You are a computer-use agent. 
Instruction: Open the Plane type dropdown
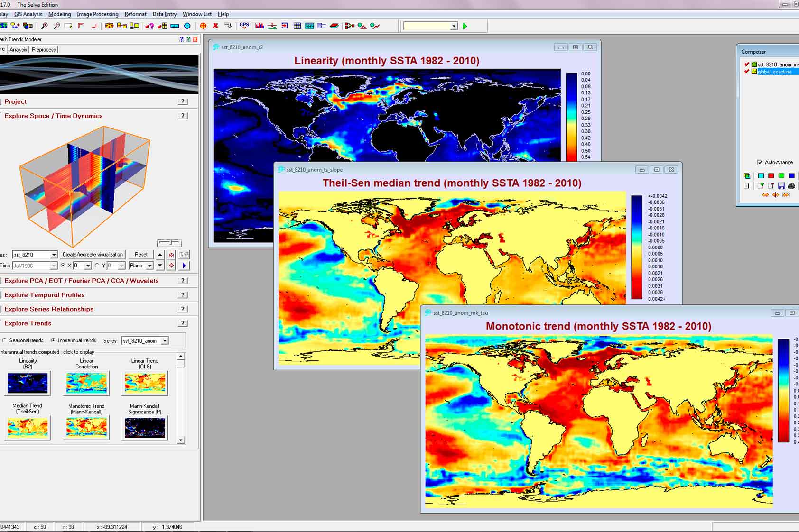[149, 266]
